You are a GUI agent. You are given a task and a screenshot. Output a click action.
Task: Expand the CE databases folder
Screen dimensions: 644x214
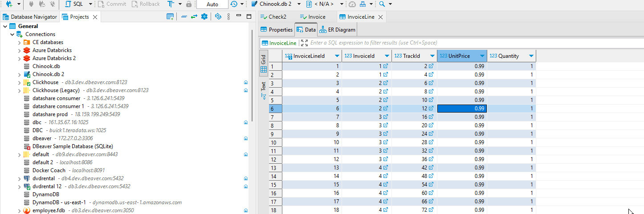pos(19,42)
